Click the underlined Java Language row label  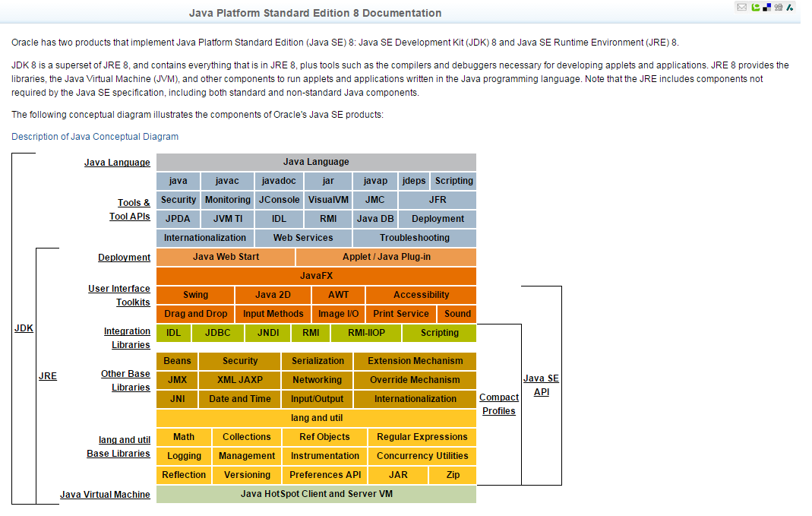[x=117, y=162]
